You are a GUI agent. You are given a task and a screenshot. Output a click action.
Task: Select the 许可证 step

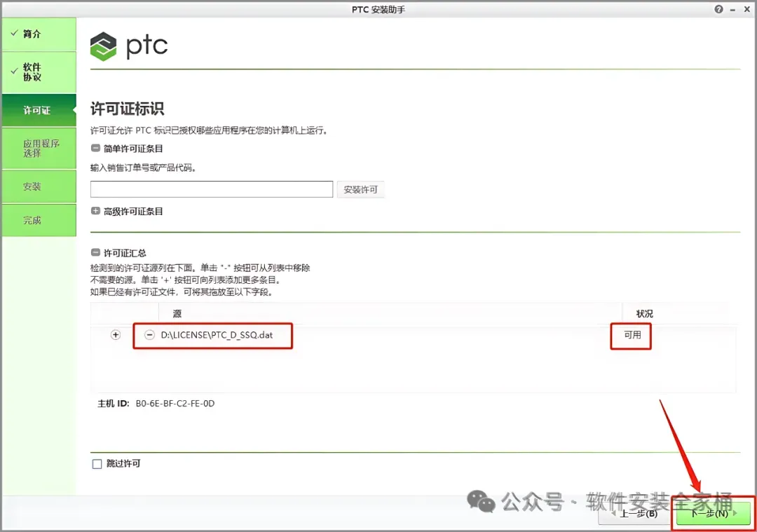pyautogui.click(x=39, y=110)
